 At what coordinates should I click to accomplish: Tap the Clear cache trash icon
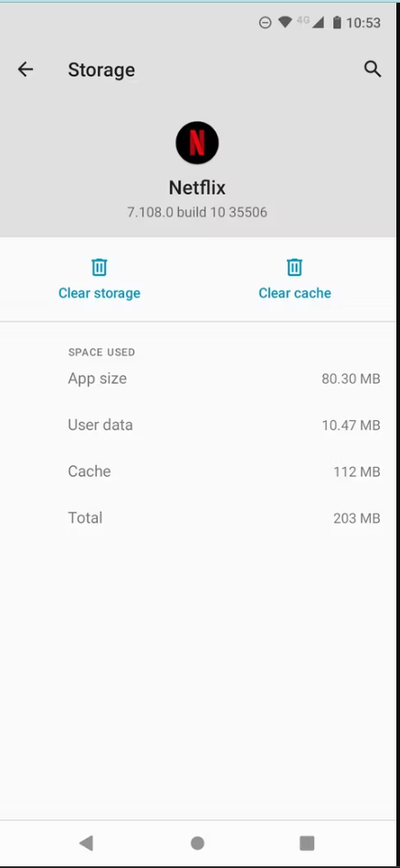point(294,268)
